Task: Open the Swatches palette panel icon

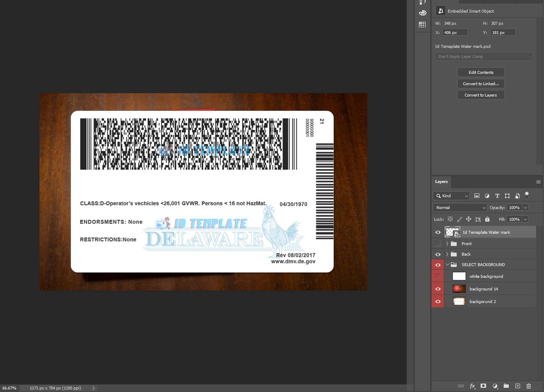Action: pos(422,13)
